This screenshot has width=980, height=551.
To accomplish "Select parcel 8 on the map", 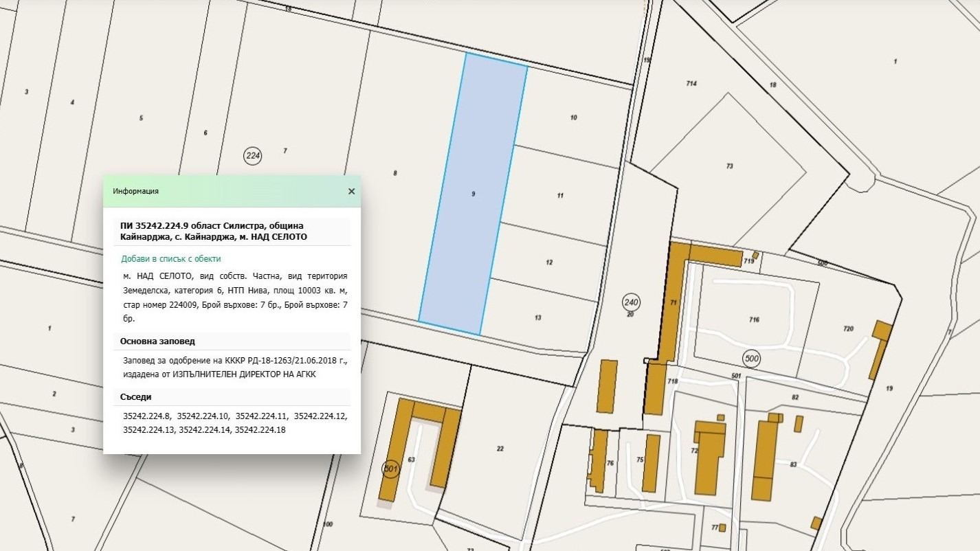I will tap(395, 173).
